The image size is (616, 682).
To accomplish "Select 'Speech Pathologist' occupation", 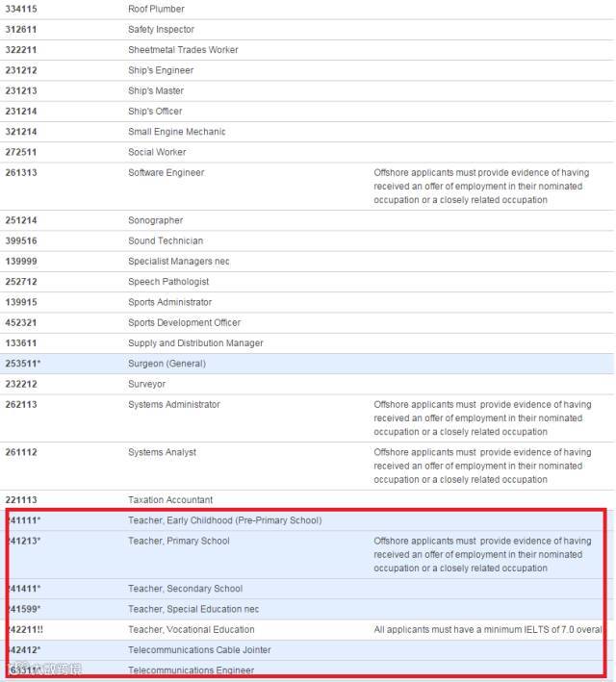I will [168, 282].
